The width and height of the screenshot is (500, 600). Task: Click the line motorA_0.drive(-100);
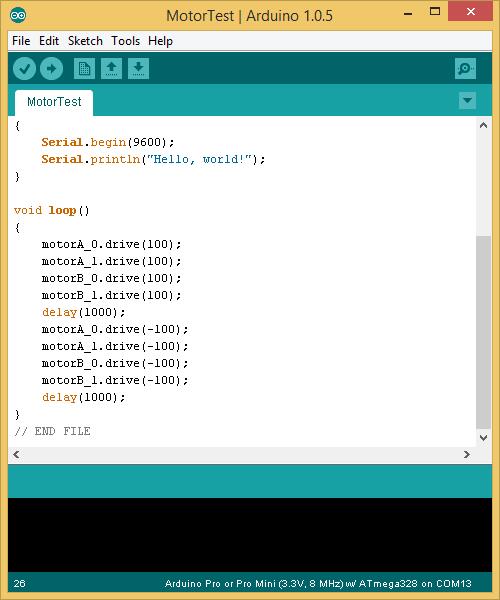click(115, 329)
